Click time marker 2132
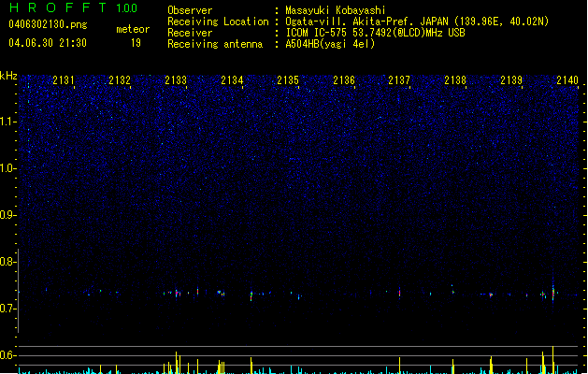 [x=120, y=80]
